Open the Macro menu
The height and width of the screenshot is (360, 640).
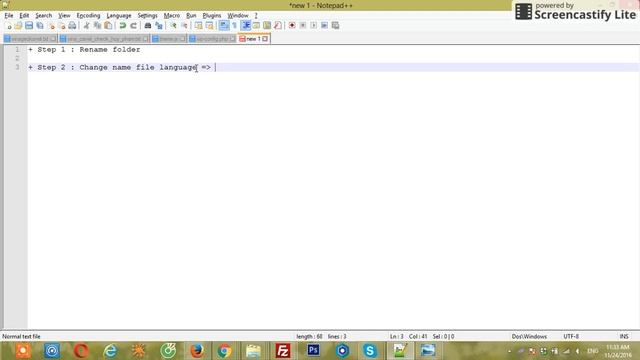point(171,16)
